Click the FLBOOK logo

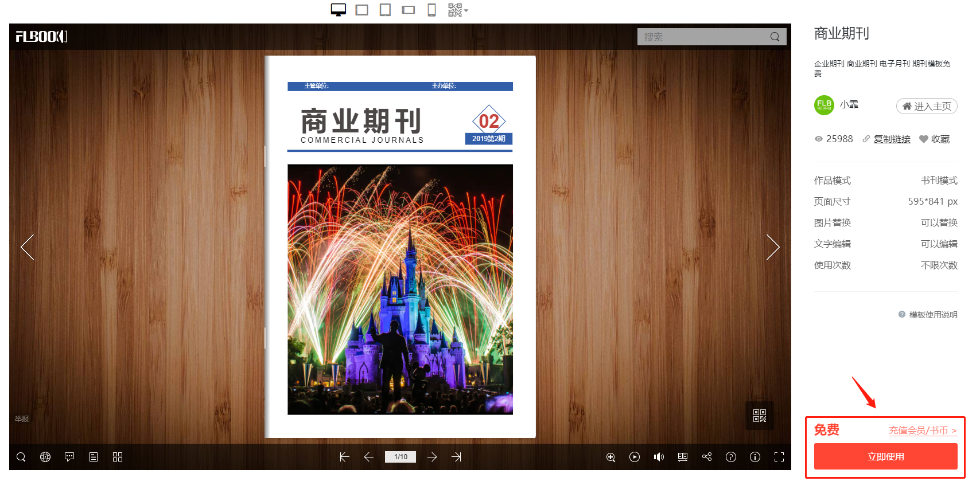click(x=41, y=37)
